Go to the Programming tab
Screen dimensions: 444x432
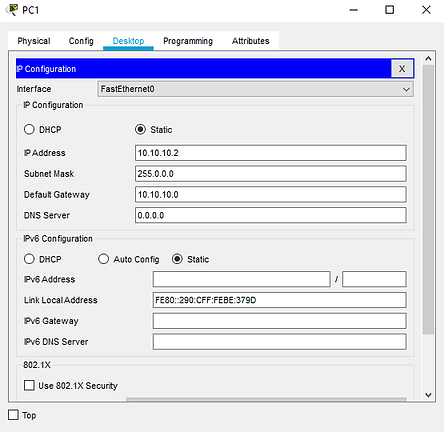point(188,41)
